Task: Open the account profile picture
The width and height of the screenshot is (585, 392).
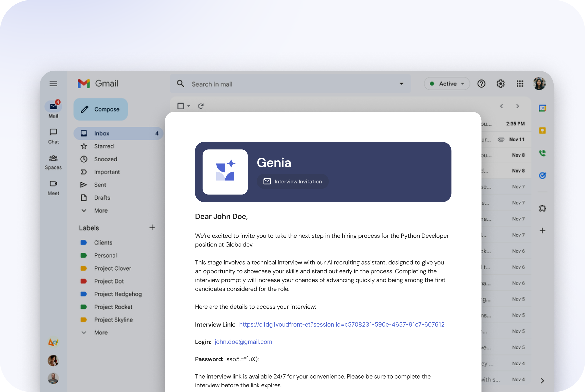Action: [x=539, y=84]
